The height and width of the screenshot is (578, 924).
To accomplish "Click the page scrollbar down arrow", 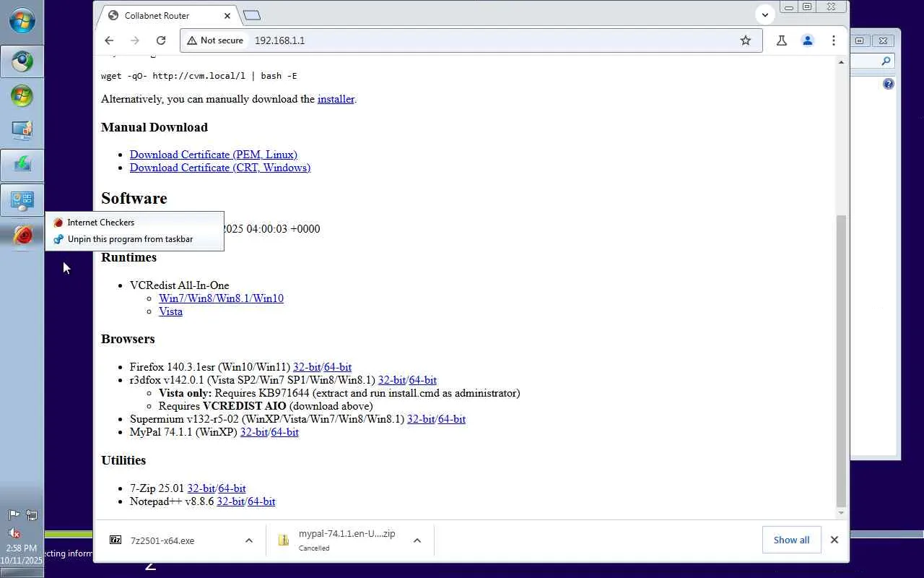I will point(841,513).
